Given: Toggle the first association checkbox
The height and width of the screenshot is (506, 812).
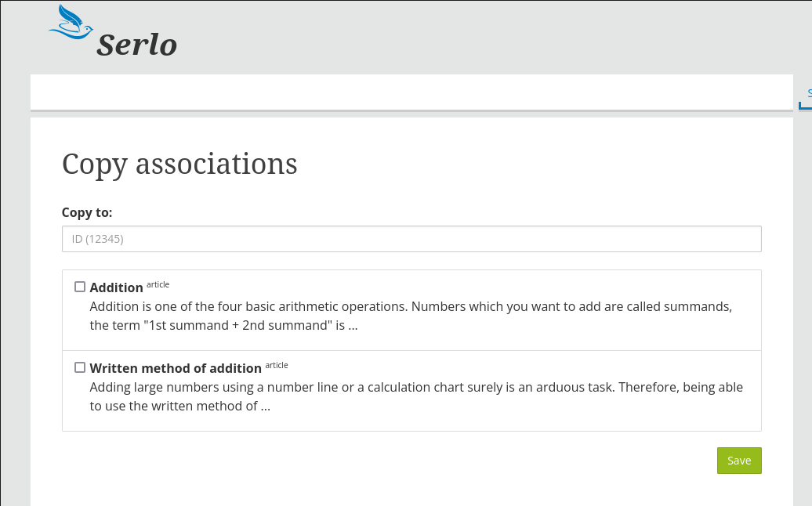Looking at the screenshot, I should 79,286.
